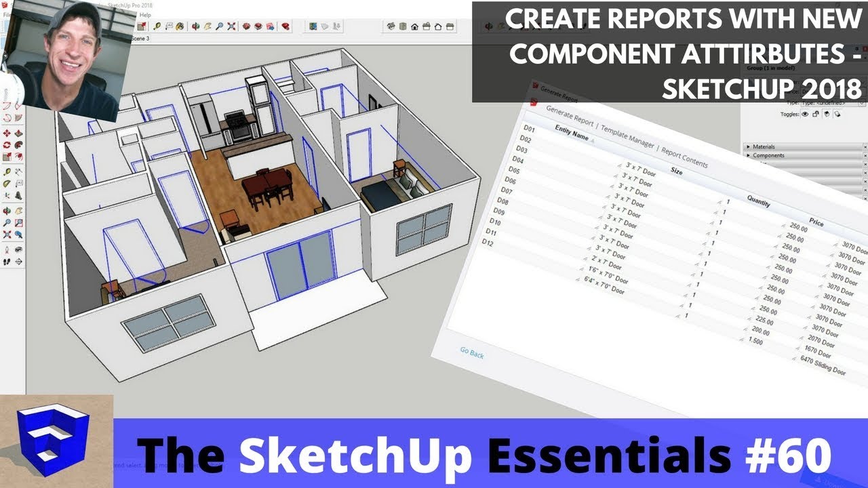Select the Protractor tool

[x=7, y=183]
